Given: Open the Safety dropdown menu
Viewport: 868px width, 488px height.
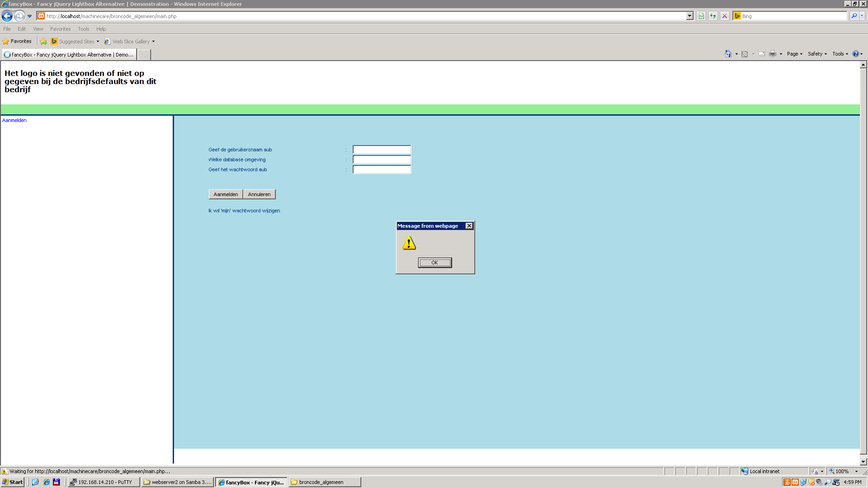Looking at the screenshot, I should point(817,54).
